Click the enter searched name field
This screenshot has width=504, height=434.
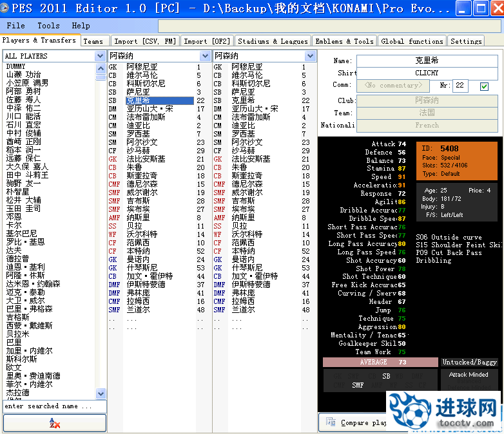point(55,406)
